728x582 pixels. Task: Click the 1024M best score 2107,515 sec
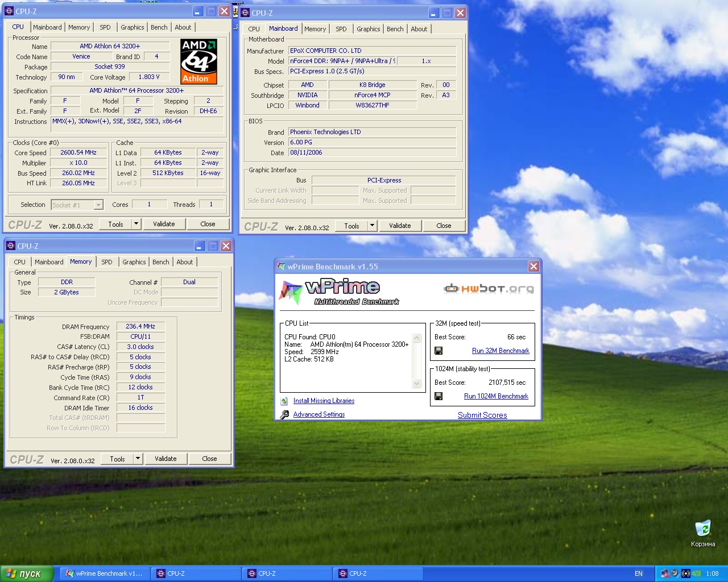pos(507,383)
